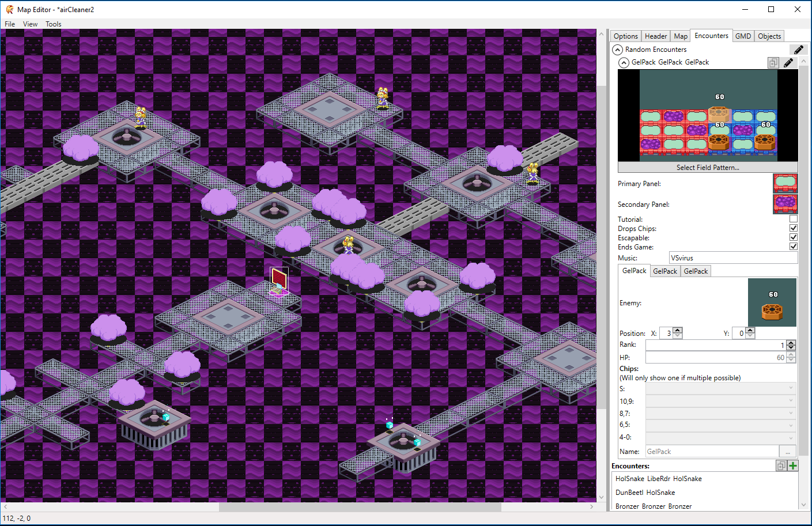The height and width of the screenshot is (526, 812).
Task: Click the down arrow of encounters list scrollbar
Action: click(803, 505)
